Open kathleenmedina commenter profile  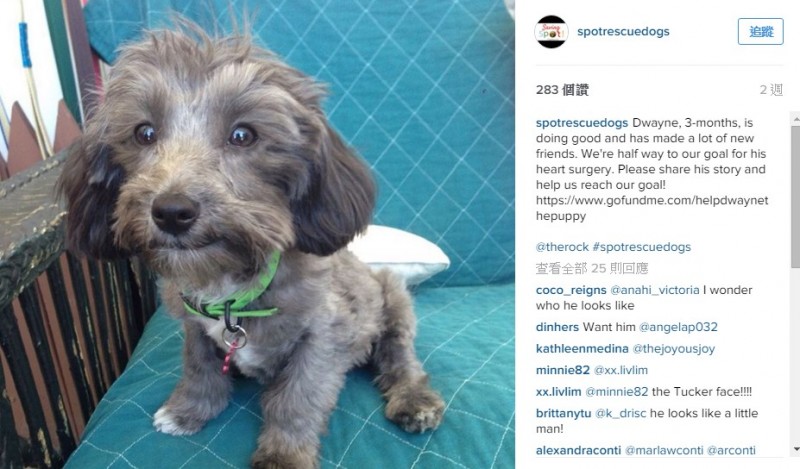[x=582, y=349]
